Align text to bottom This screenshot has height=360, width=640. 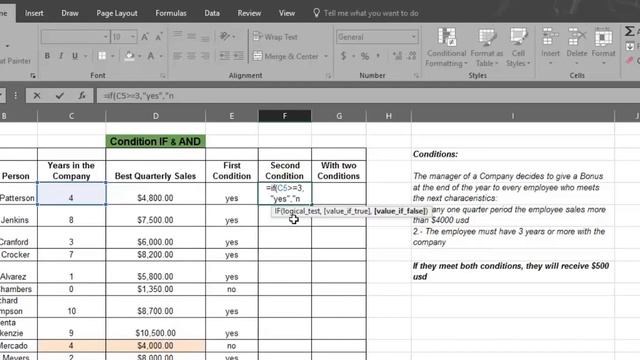point(205,38)
